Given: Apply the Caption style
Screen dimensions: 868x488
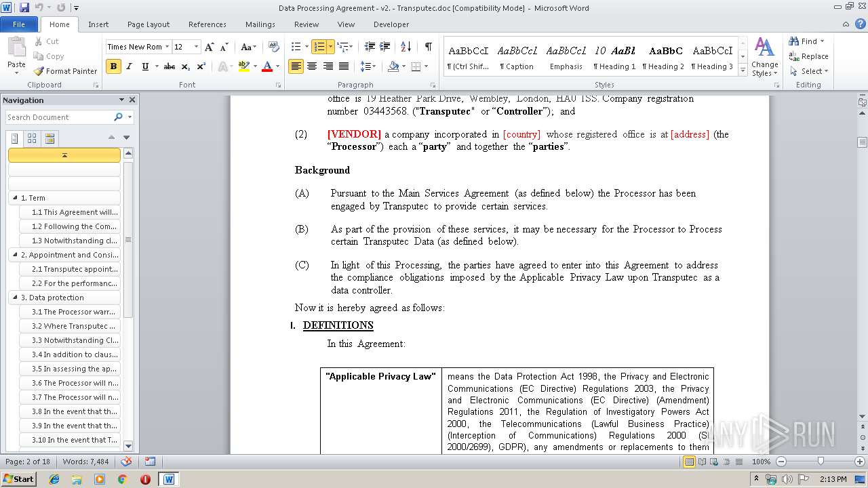Looking at the screenshot, I should [x=517, y=56].
